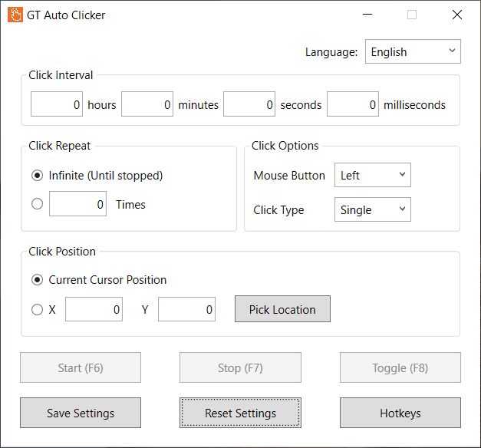Image resolution: width=481 pixels, height=448 pixels.
Task: Click the seconds interval input field
Action: click(249, 104)
